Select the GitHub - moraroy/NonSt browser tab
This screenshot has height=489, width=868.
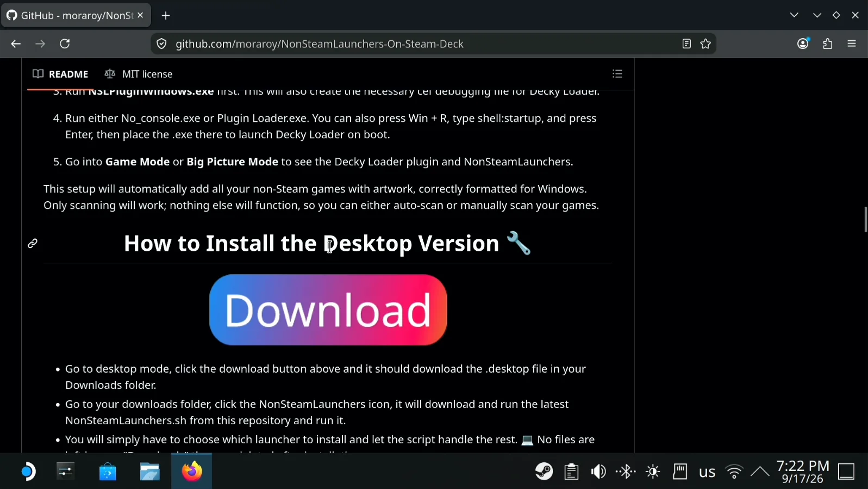pyautogui.click(x=76, y=15)
